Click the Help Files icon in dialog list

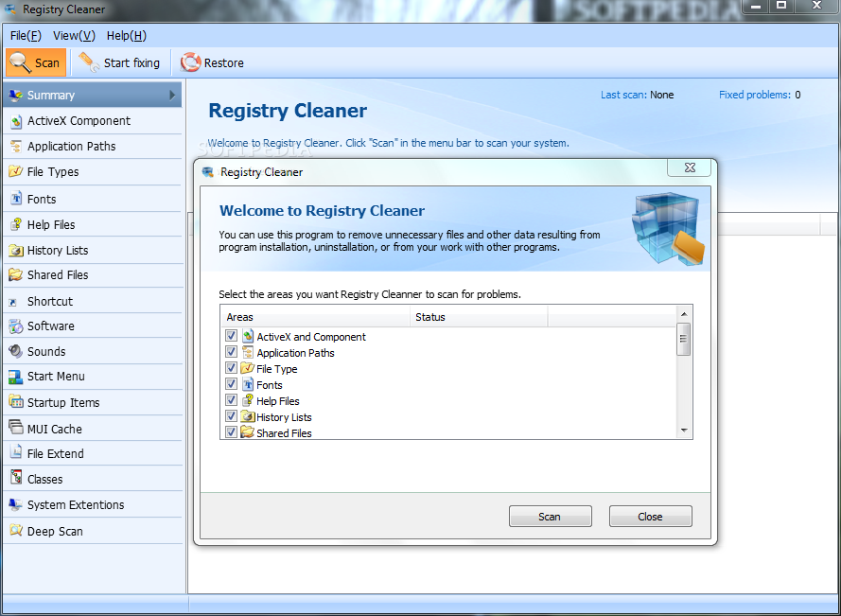pyautogui.click(x=247, y=400)
